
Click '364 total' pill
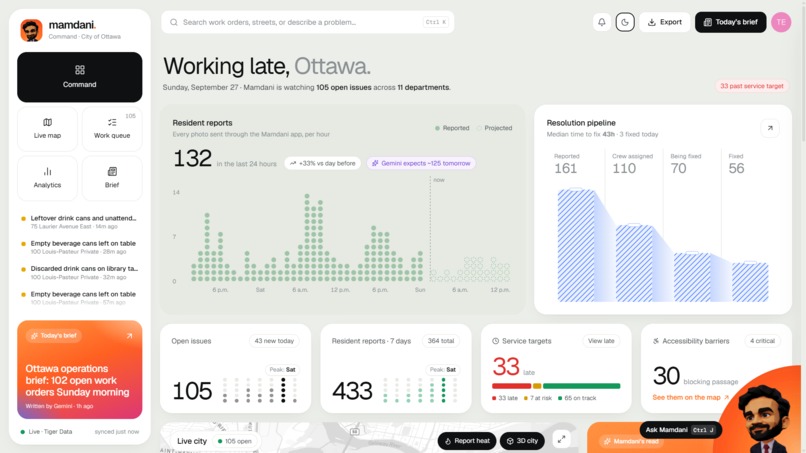point(441,341)
